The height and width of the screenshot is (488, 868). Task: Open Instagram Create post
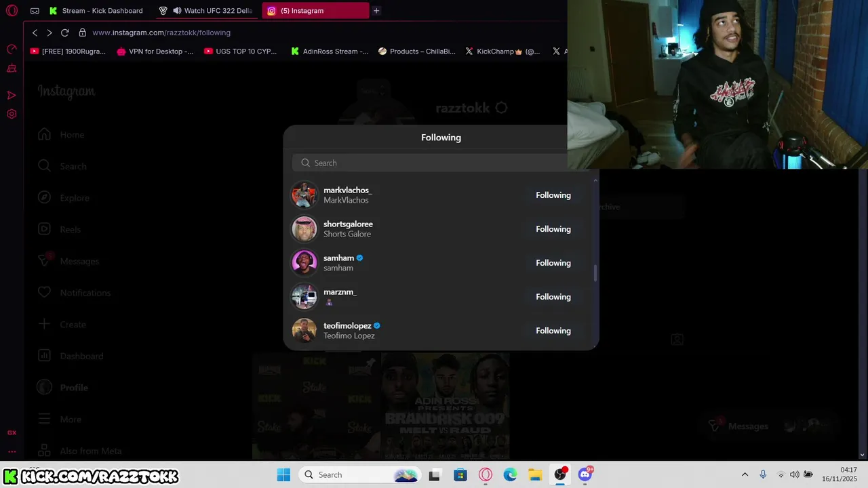(62, 325)
